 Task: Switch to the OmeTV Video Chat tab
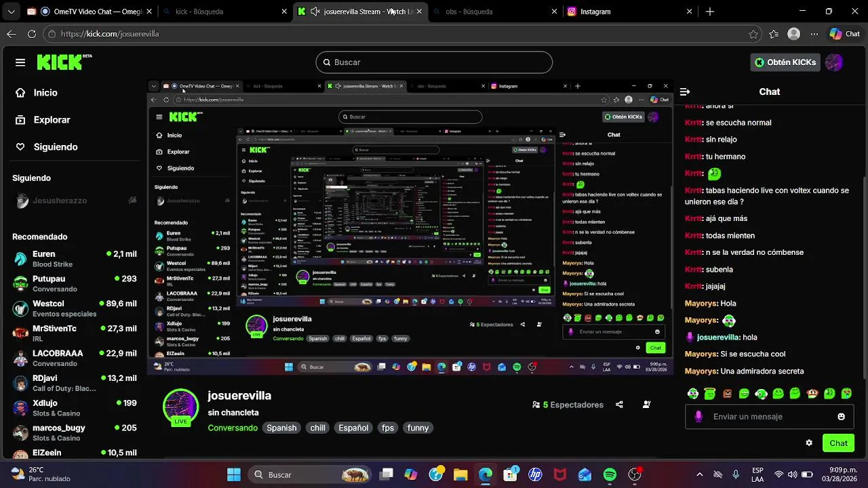coord(88,12)
